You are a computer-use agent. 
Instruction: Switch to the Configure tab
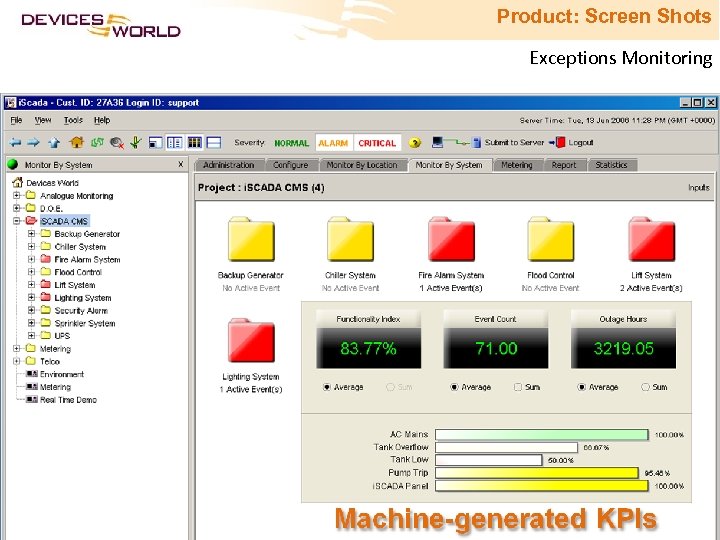coord(290,165)
